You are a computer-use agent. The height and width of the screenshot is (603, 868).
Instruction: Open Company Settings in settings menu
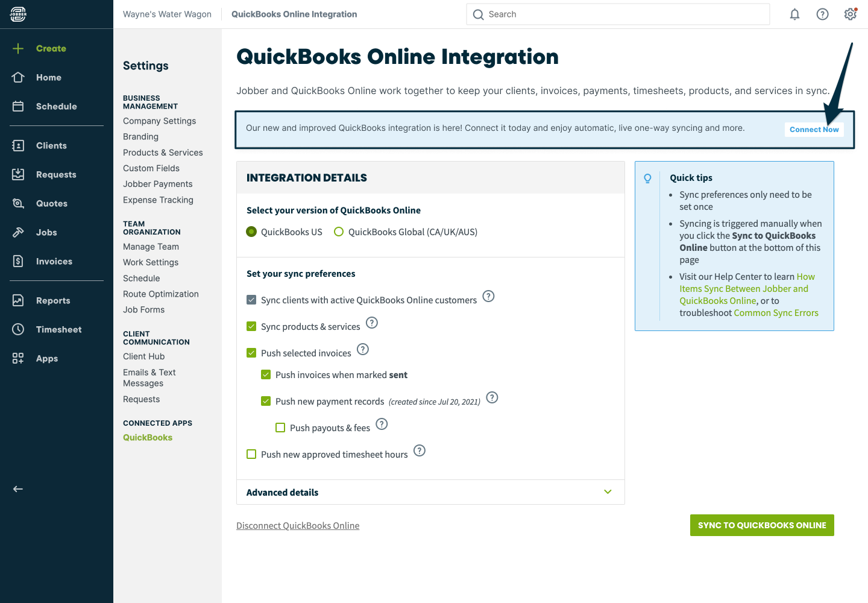[159, 121]
